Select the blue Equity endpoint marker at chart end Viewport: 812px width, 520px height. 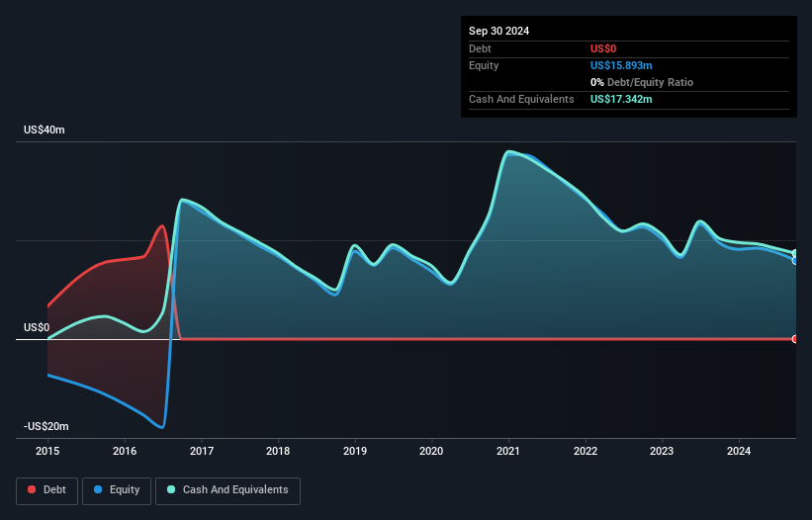coord(795,260)
